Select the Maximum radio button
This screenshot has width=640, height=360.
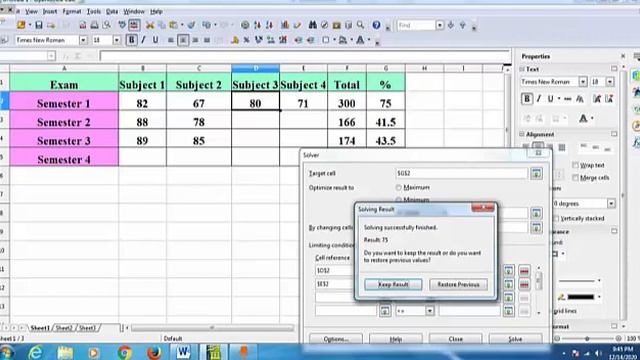[398, 188]
